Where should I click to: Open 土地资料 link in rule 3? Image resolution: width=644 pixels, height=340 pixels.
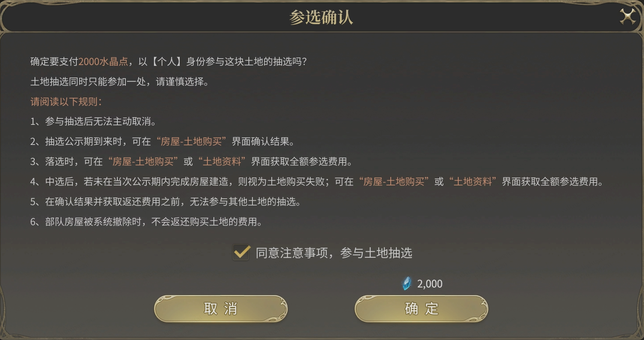[x=222, y=162]
